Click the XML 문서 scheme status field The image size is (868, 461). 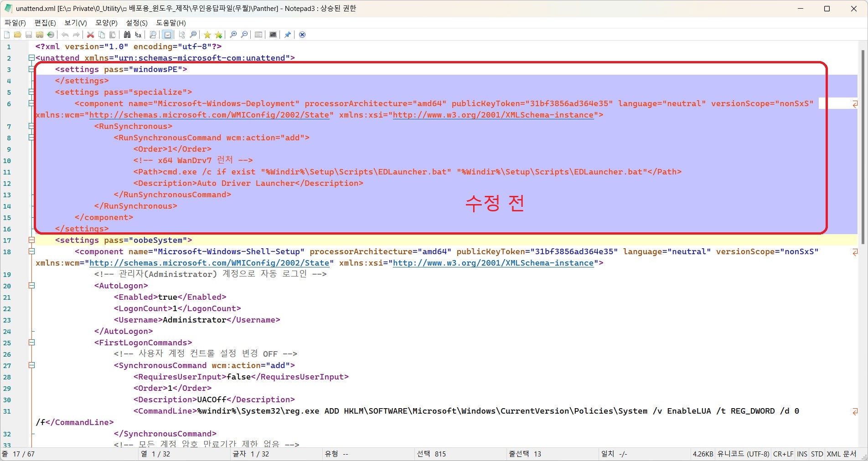pos(842,454)
